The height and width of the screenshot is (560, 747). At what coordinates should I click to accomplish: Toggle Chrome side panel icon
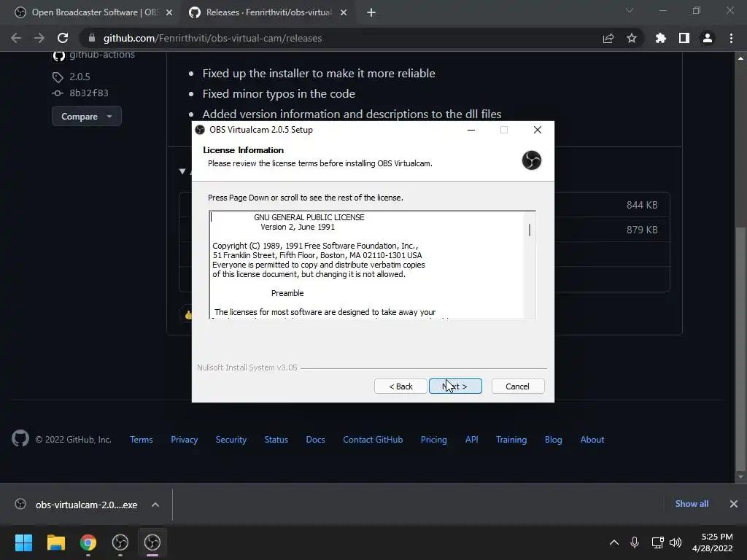684,38
